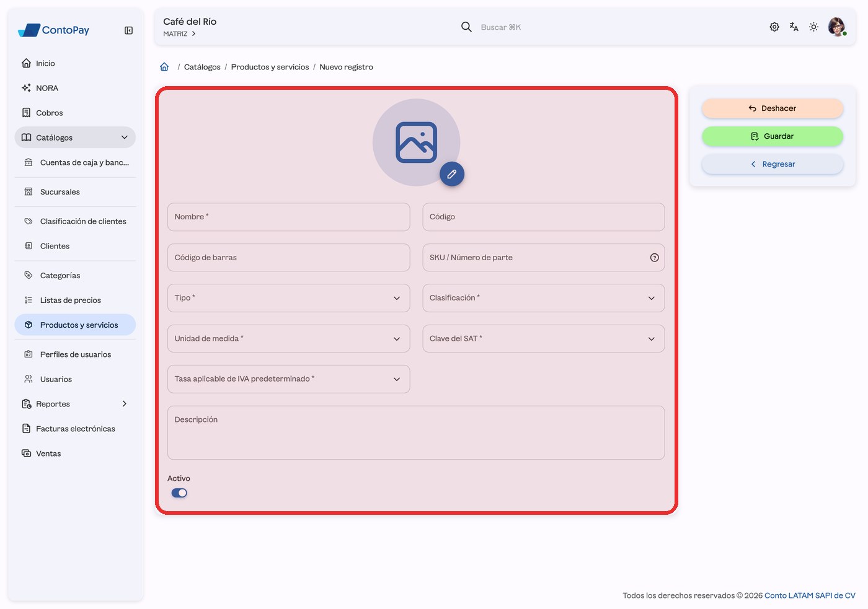Viewport: 868px width, 609px height.
Task: Open Usuarios in sidebar
Action: pos(75,379)
